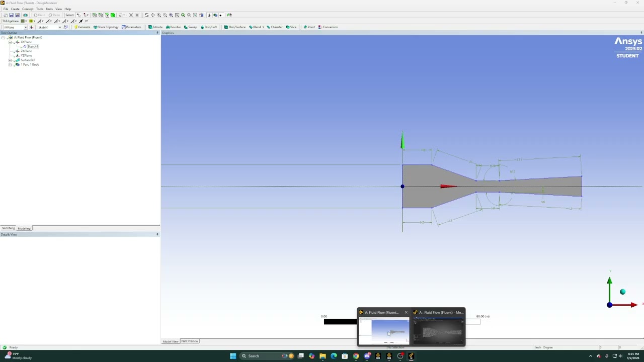Collapse the A: Fluid Flow (Fluent) tree node

click(3, 38)
